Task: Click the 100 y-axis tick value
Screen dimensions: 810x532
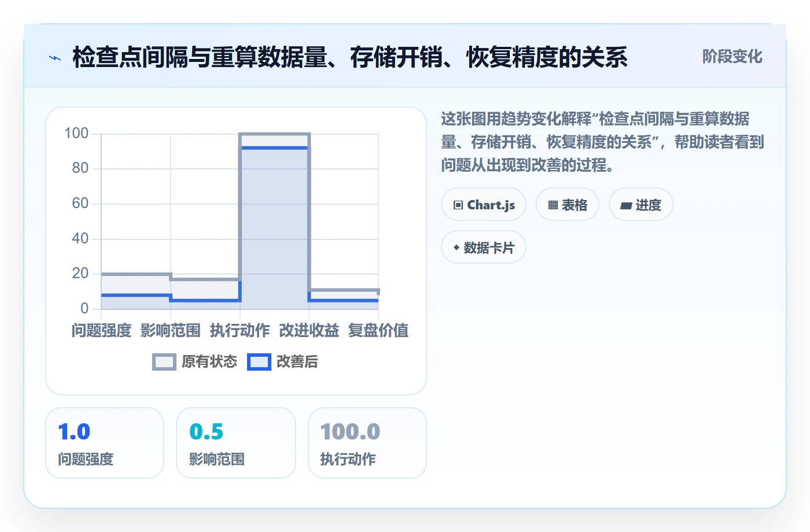Action: coord(76,134)
